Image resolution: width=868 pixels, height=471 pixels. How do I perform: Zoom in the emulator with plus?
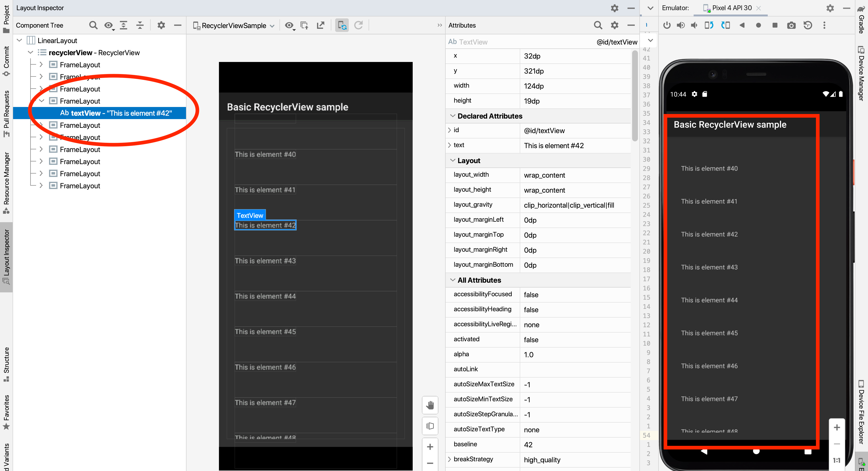[x=837, y=428]
